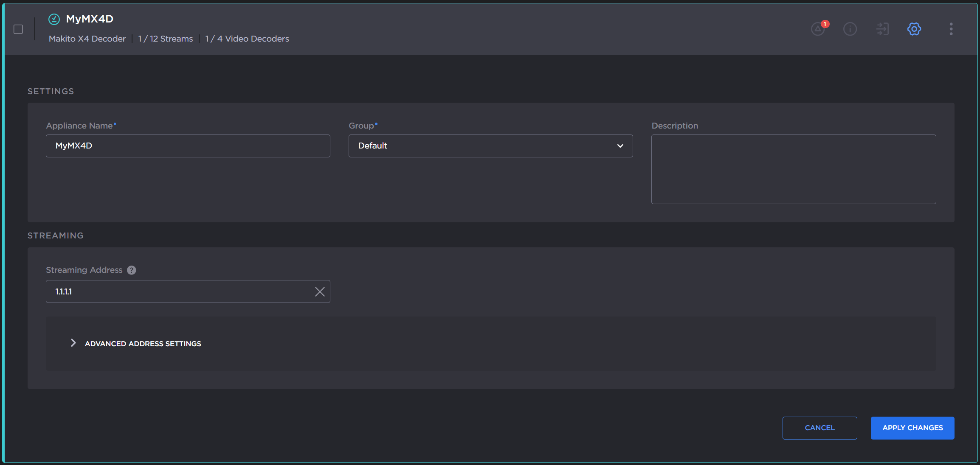Open the three-dot more options menu
This screenshot has height=465, width=980.
[x=951, y=29]
